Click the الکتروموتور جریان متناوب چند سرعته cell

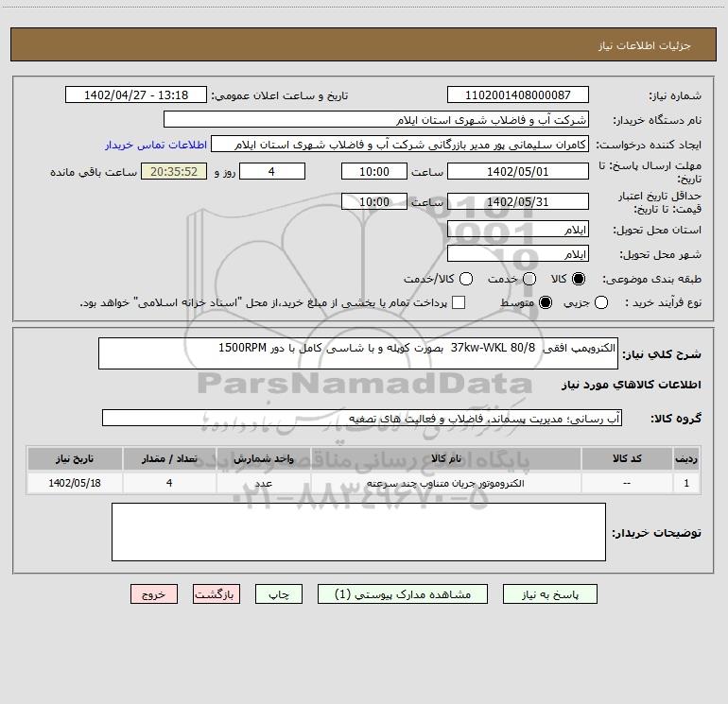click(x=445, y=483)
